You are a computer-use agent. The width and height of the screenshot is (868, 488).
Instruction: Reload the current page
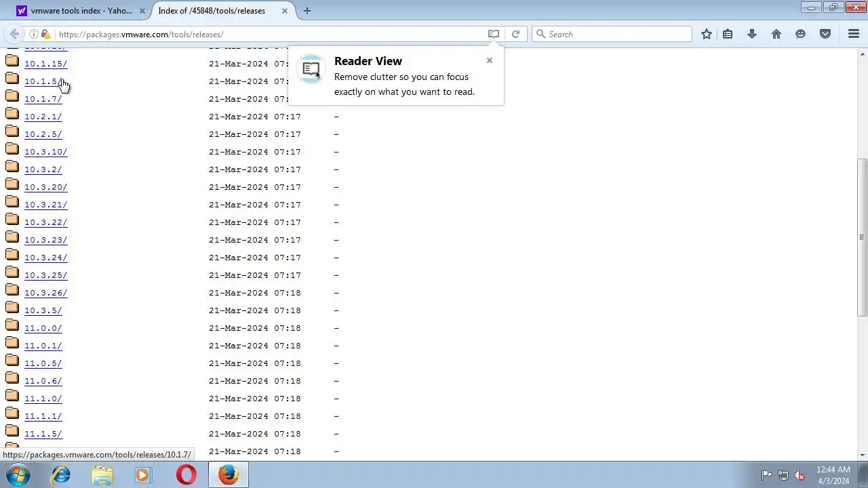click(x=515, y=34)
